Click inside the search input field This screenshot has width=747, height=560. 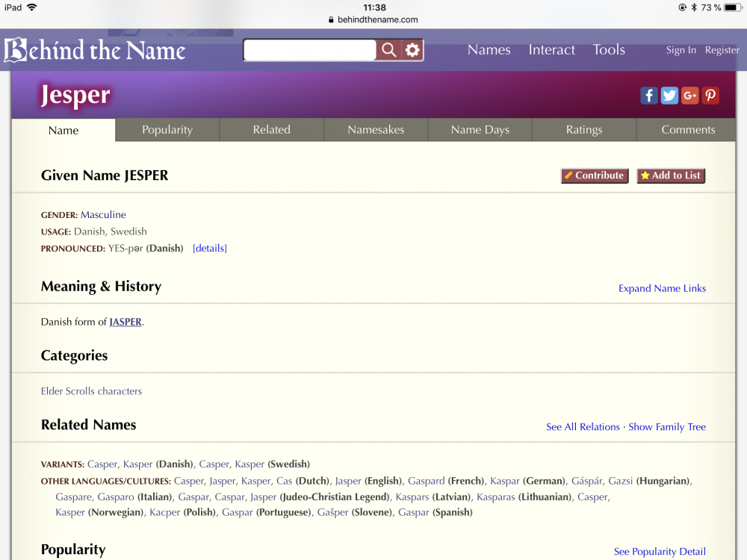click(x=309, y=49)
